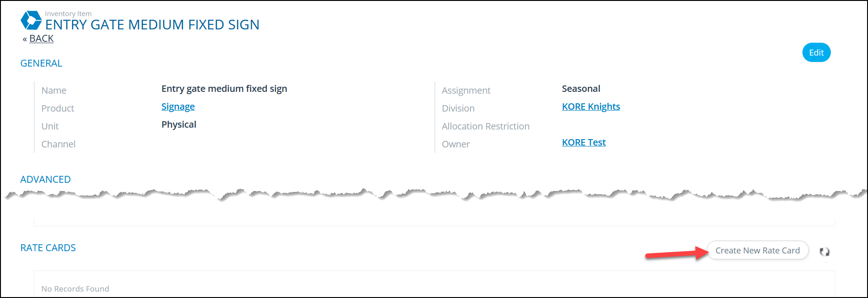Screen dimensions: 868x298
Task: Open the Signage product link
Action: [x=178, y=107]
